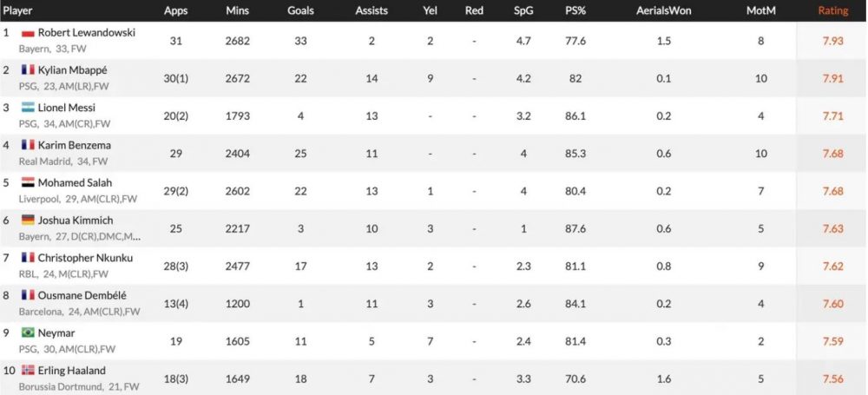The image size is (868, 395).
Task: Sort table by Goals column header
Action: (x=300, y=10)
